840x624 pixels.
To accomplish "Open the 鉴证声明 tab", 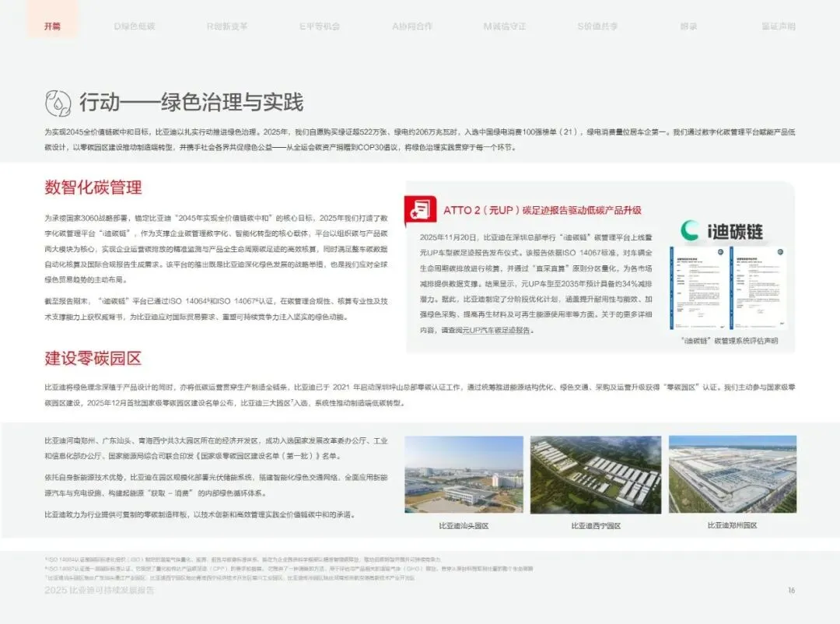I will click(x=779, y=26).
